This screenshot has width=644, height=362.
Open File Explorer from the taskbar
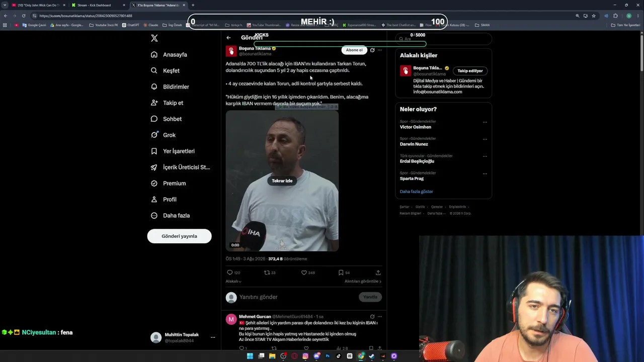(272, 356)
